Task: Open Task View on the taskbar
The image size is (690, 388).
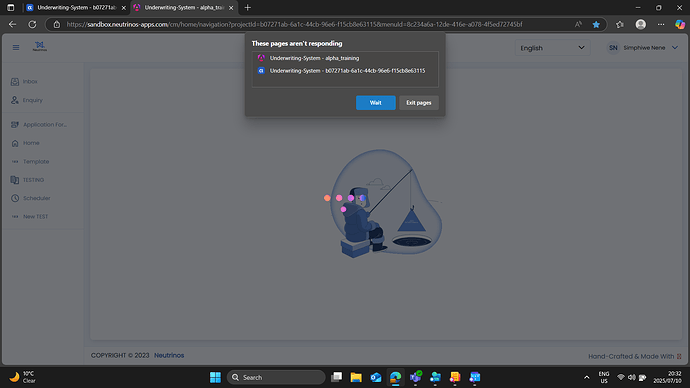Action: [x=337, y=377]
